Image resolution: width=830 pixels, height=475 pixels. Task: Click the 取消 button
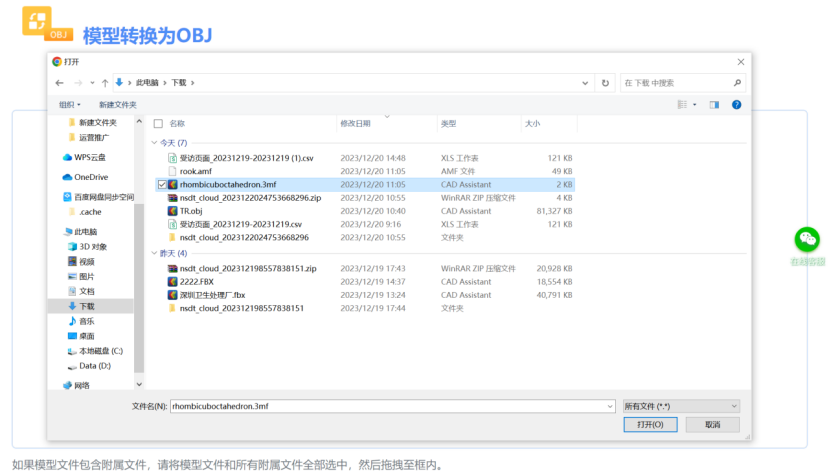tap(712, 425)
